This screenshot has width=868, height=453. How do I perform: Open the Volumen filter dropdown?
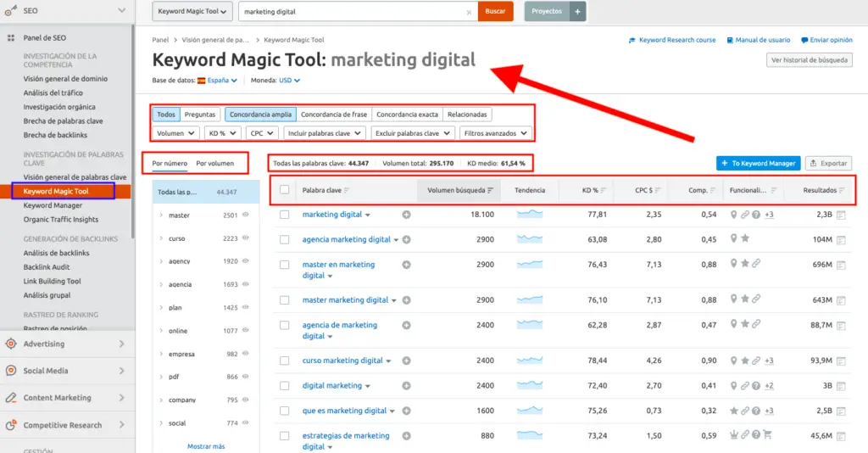pos(176,133)
